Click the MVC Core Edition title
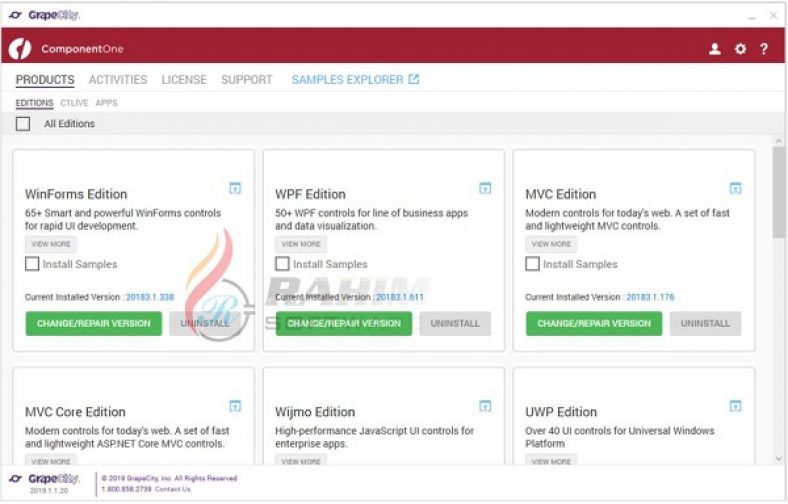788x504 pixels. tap(75, 412)
